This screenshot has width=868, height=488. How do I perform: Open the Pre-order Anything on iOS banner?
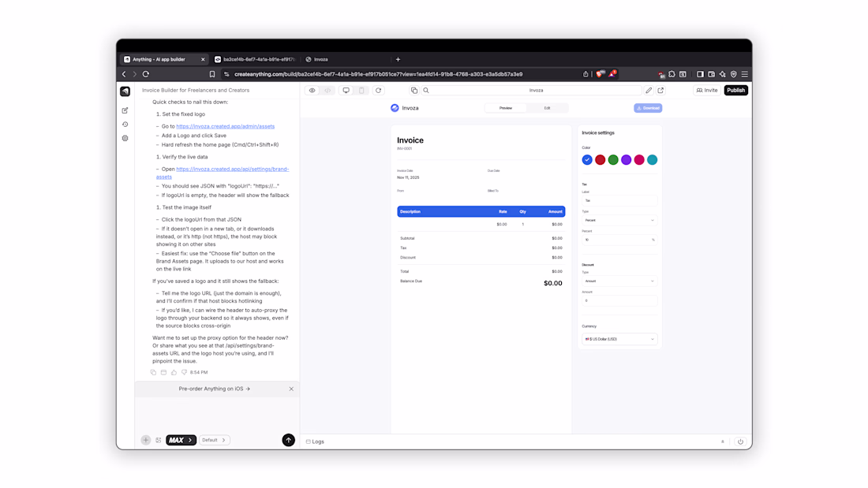214,389
